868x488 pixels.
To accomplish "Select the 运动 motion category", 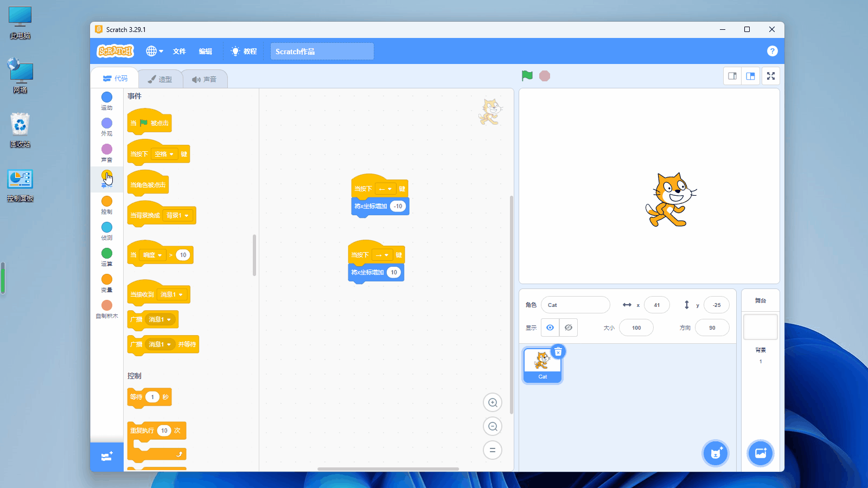I will pos(107,100).
